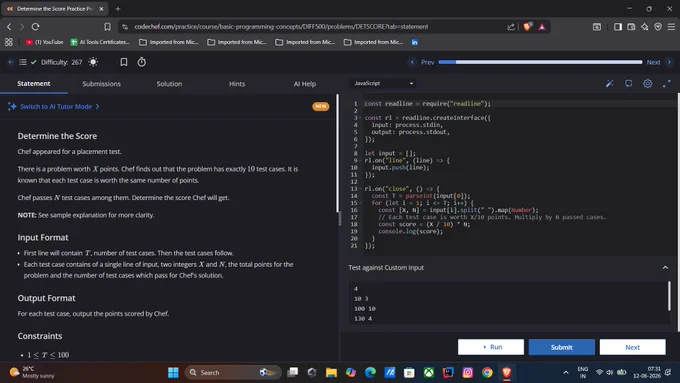This screenshot has height=383, width=680.
Task: Click the problem statement scrollbar
Action: [337, 153]
